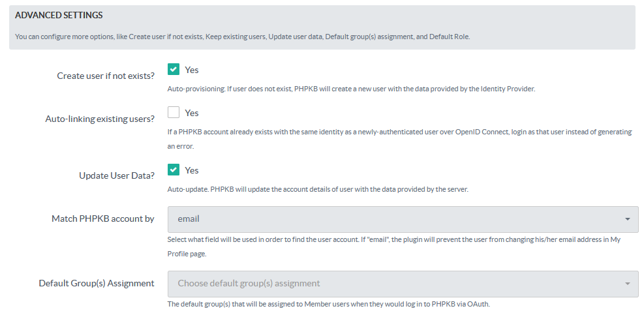The image size is (644, 317).
Task: Uncheck the Create user if not exists checkbox
Action: coord(174,70)
